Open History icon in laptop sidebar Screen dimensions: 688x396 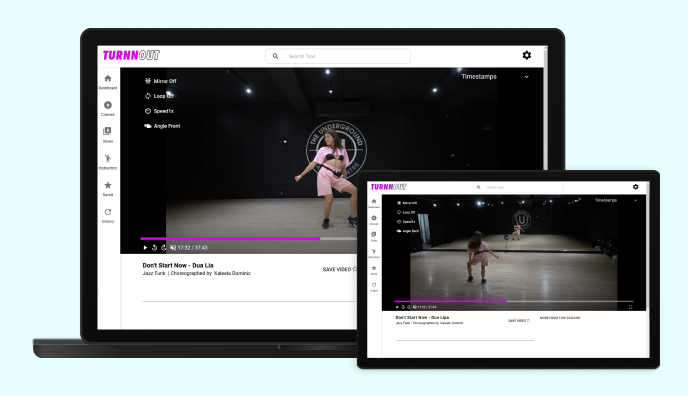pyautogui.click(x=108, y=215)
